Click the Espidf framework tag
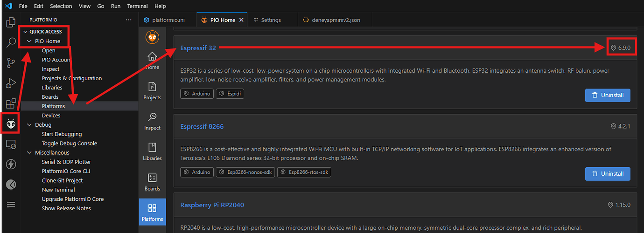644x233 pixels. click(230, 94)
